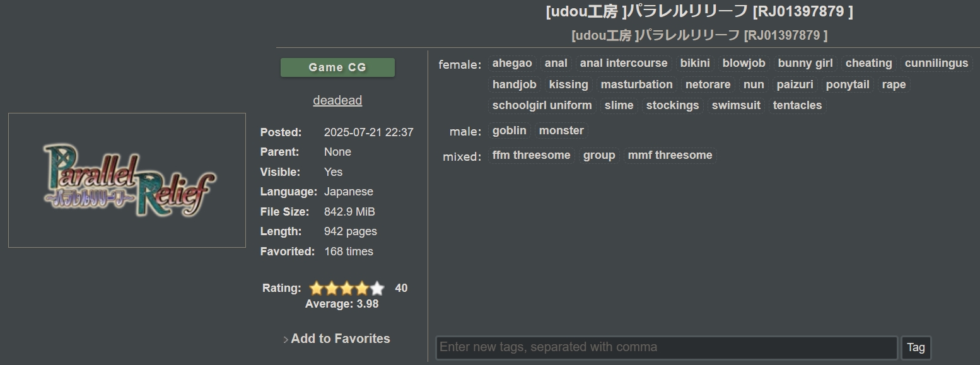Click Add to Favorites
Image resolution: width=980 pixels, height=365 pixels.
click(340, 339)
